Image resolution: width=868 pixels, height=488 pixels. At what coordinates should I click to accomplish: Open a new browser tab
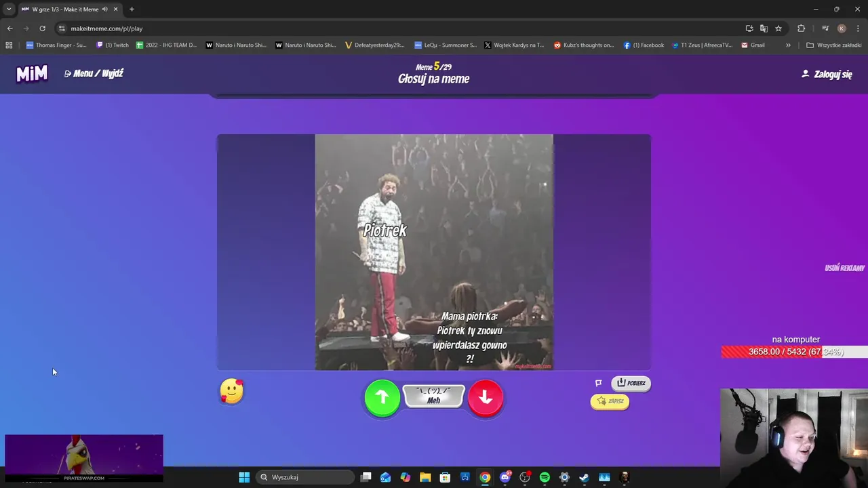coord(132,9)
